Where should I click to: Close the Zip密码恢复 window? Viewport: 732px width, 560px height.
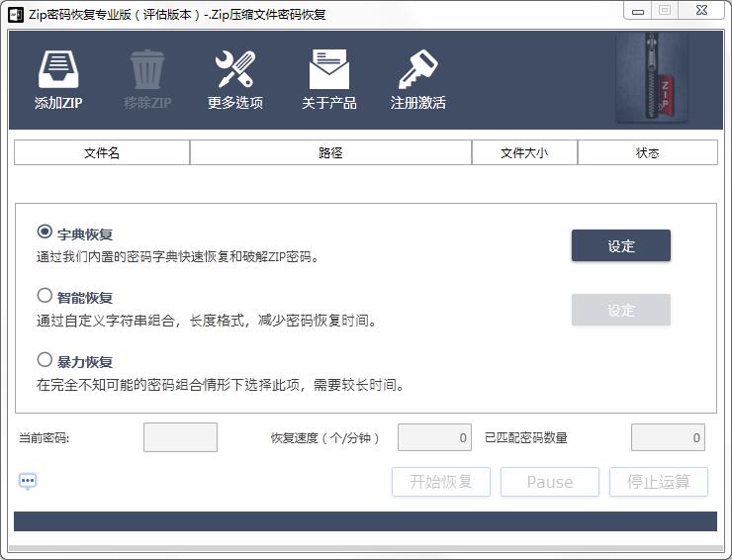(701, 10)
